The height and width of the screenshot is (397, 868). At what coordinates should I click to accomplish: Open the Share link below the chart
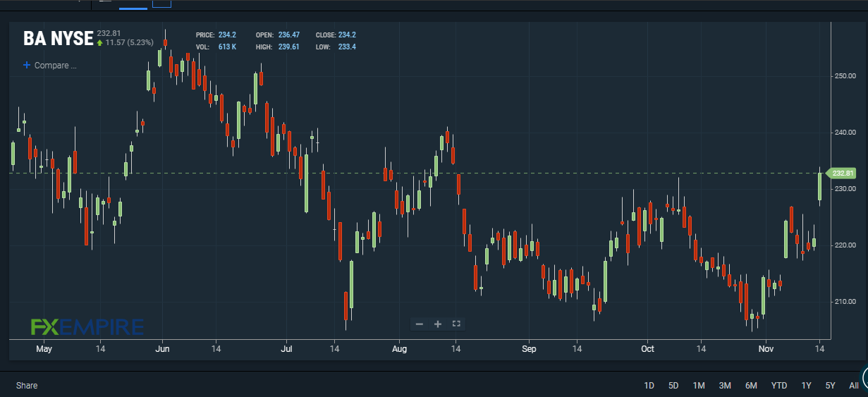click(27, 386)
